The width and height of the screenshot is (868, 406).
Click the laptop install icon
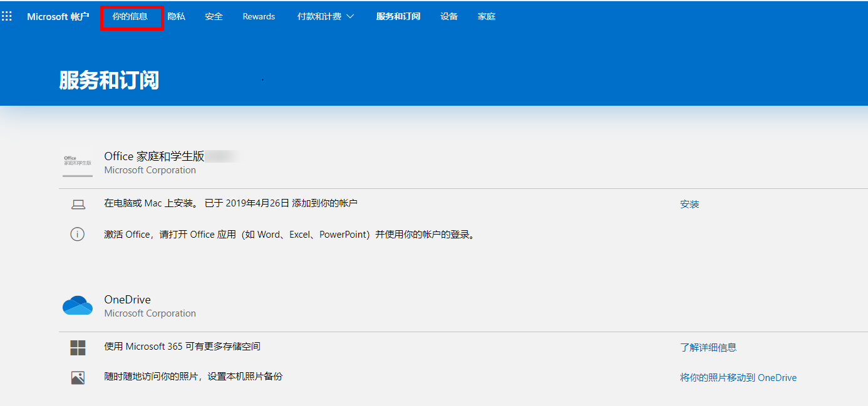point(78,204)
